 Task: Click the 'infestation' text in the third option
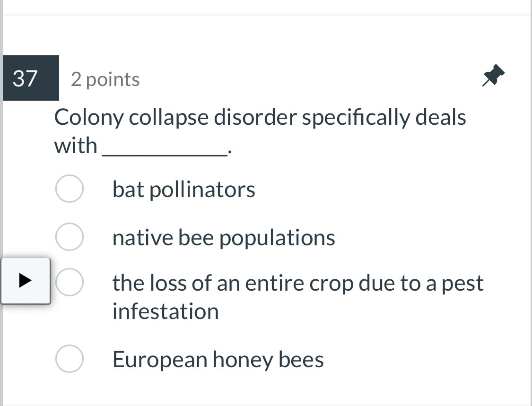[x=166, y=311]
